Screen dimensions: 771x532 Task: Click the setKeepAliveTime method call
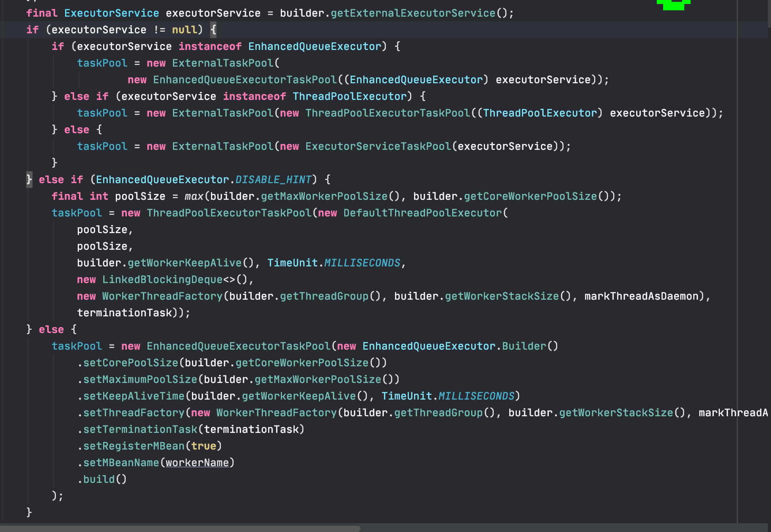coord(134,396)
